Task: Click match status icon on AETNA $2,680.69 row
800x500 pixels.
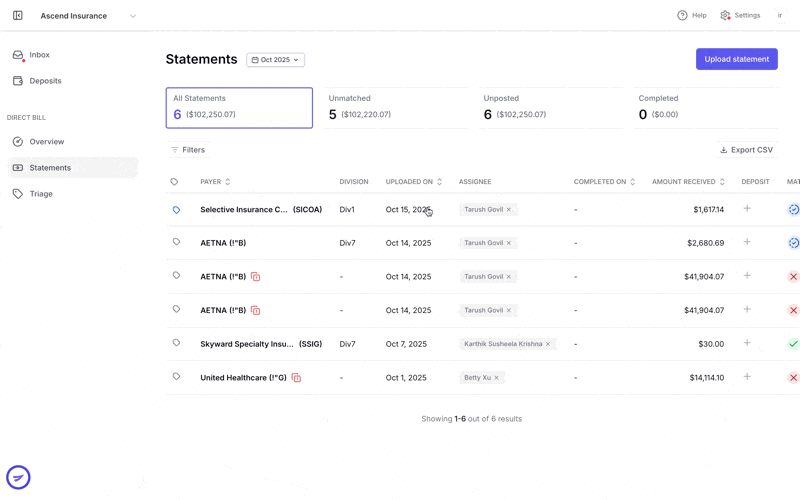Action: 793,243
